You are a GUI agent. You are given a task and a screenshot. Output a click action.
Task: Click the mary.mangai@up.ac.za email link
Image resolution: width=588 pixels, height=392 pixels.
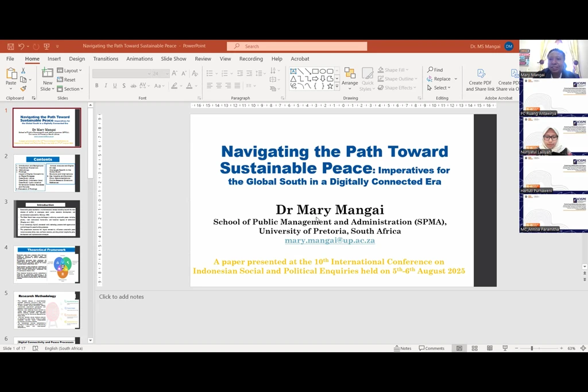[330, 241]
